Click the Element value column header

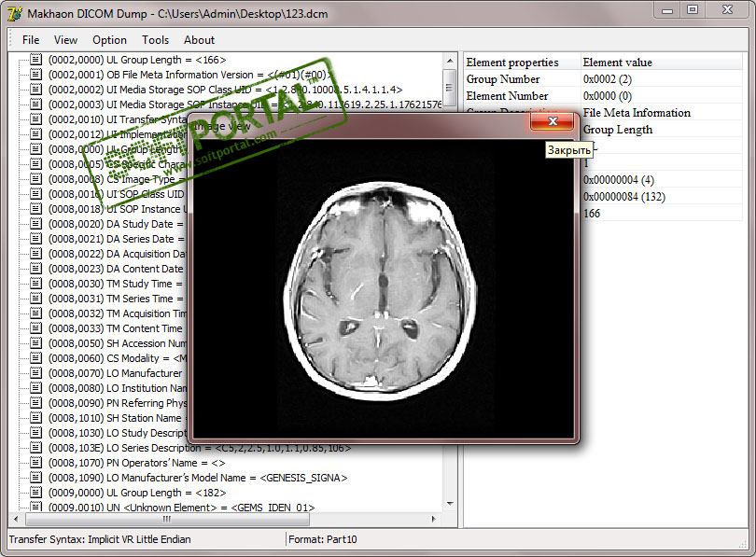[661, 63]
